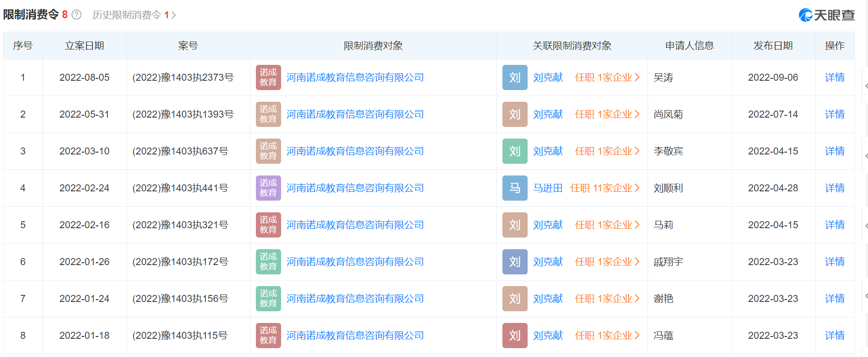The height and width of the screenshot is (357, 868).
Task: Open 刘克献 profile in the 吴涛 row
Action: 548,77
